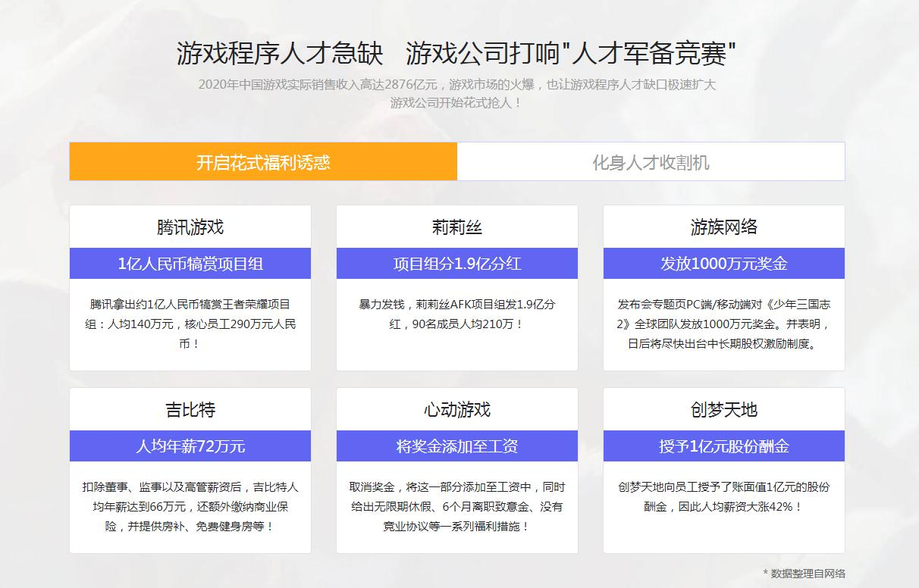
Task: Click the 将奖金添加至工资 banner
Action: click(456, 446)
